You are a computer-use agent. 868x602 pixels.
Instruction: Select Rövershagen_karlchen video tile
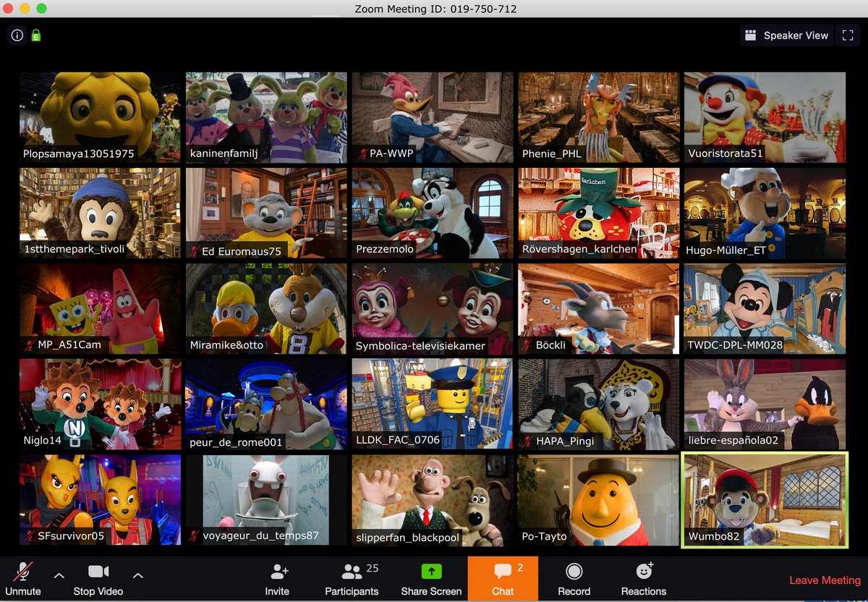click(599, 213)
